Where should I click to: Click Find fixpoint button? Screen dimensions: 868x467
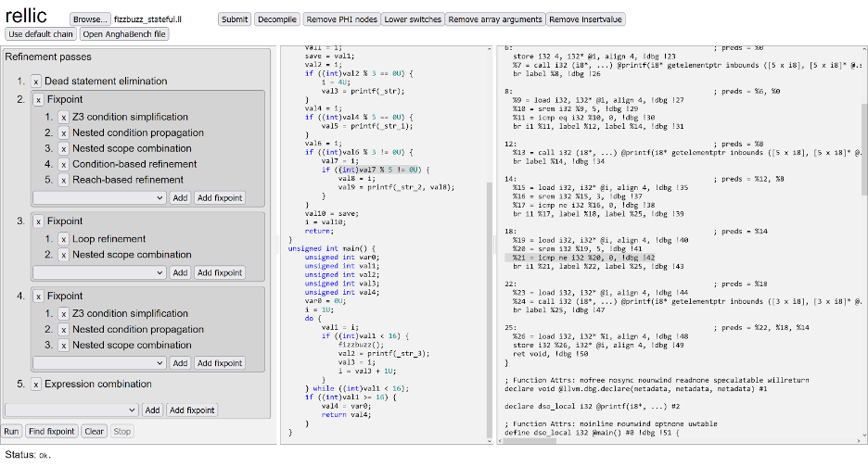(x=52, y=432)
